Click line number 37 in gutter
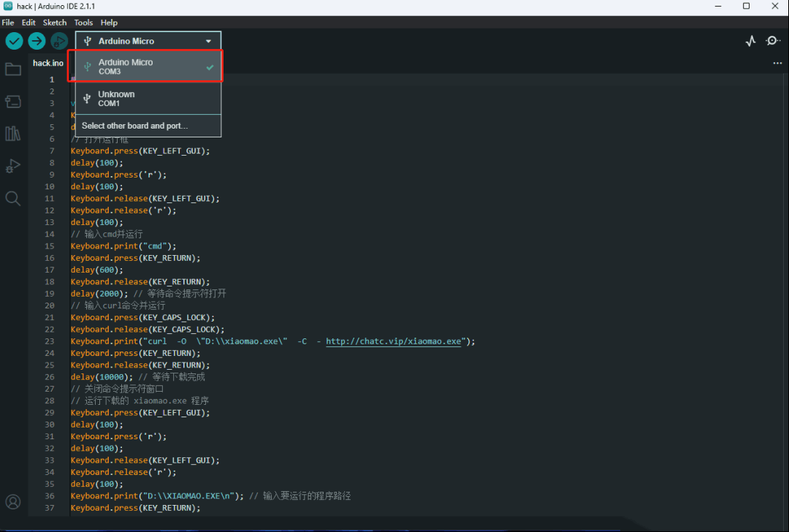789x532 pixels. pyautogui.click(x=50, y=508)
